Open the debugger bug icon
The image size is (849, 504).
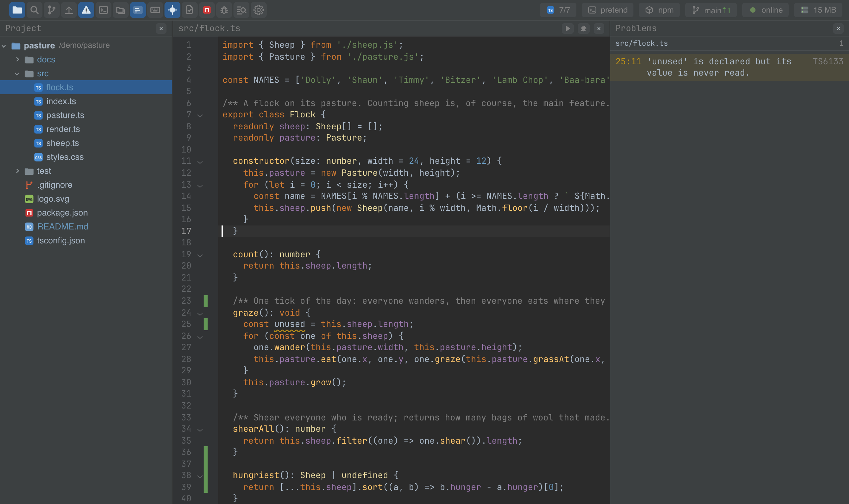(x=224, y=10)
